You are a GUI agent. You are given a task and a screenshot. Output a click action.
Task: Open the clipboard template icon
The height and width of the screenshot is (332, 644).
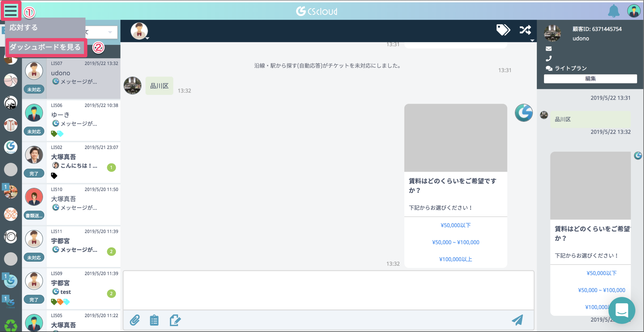tap(154, 320)
